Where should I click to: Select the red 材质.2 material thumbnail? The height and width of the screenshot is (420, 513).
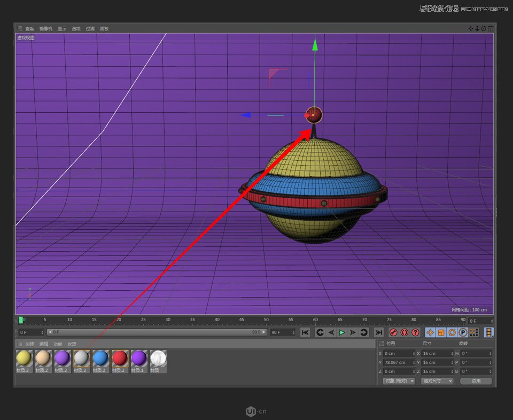[119, 359]
